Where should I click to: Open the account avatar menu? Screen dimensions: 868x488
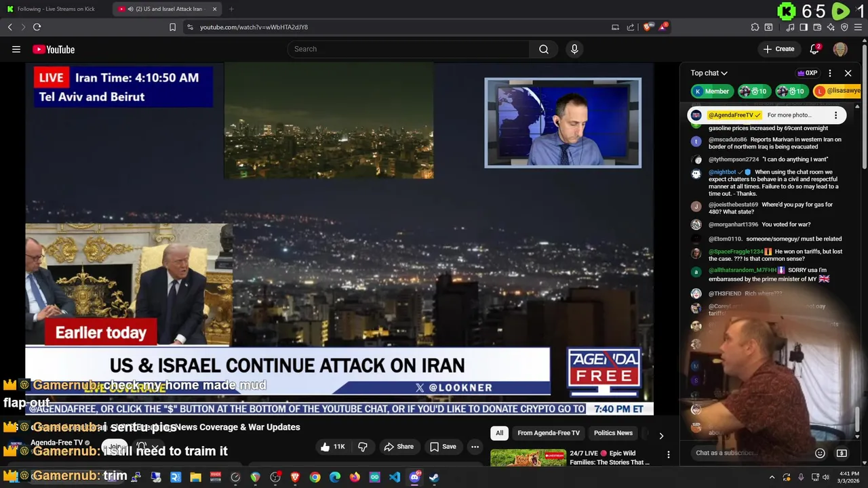click(840, 49)
